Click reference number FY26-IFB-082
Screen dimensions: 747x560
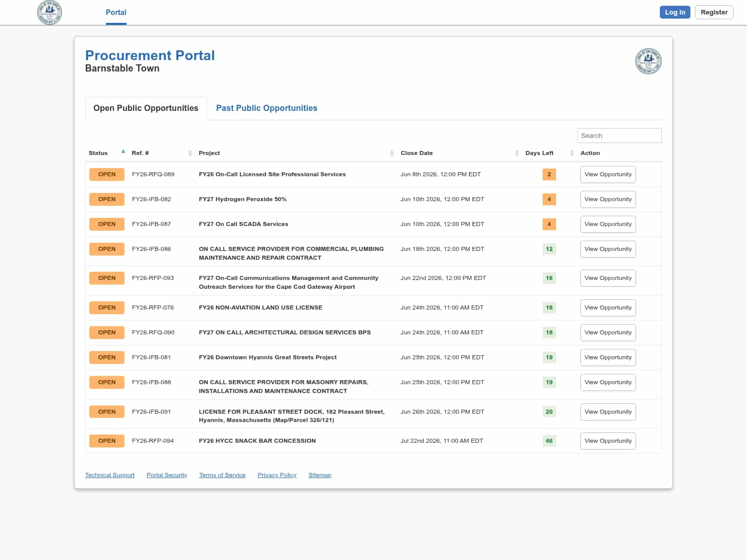(x=151, y=199)
